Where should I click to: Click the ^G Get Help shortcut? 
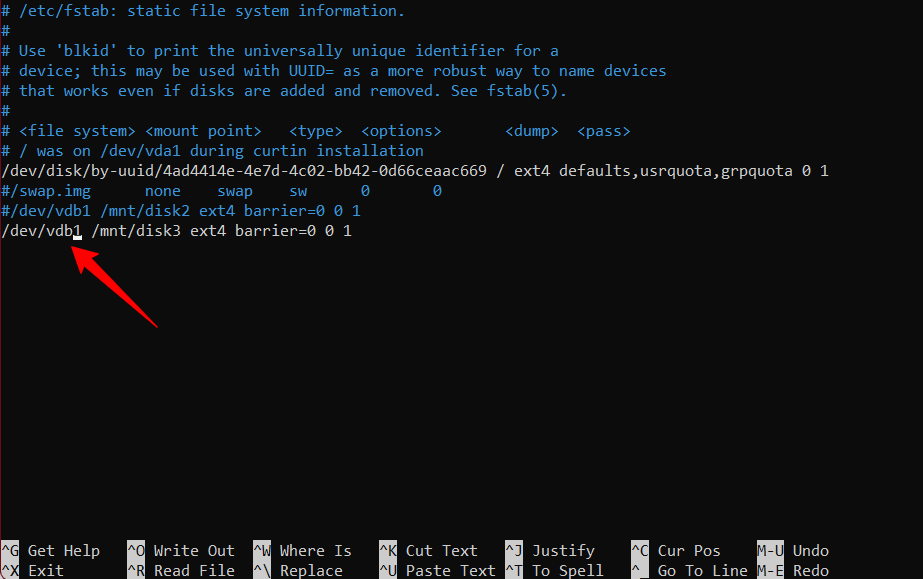51,551
